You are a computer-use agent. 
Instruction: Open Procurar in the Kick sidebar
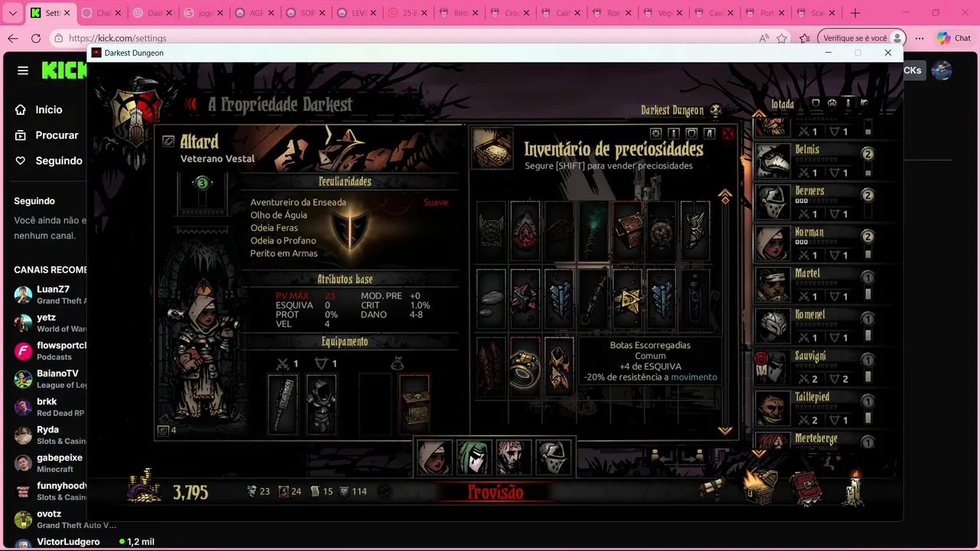(47, 135)
